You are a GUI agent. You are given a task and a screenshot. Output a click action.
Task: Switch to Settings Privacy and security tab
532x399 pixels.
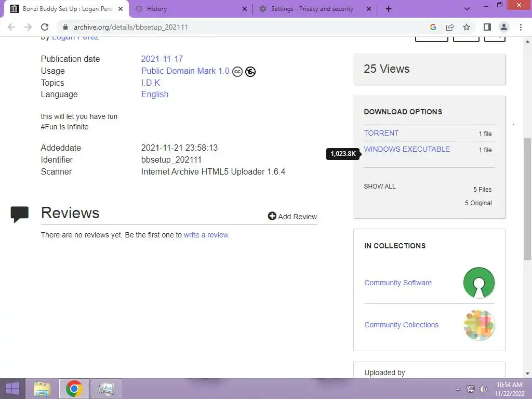click(315, 9)
